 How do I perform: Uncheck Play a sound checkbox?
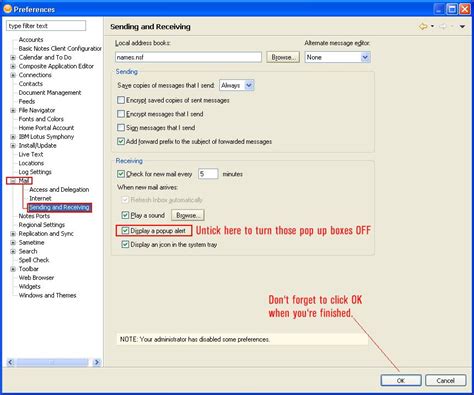coord(125,215)
